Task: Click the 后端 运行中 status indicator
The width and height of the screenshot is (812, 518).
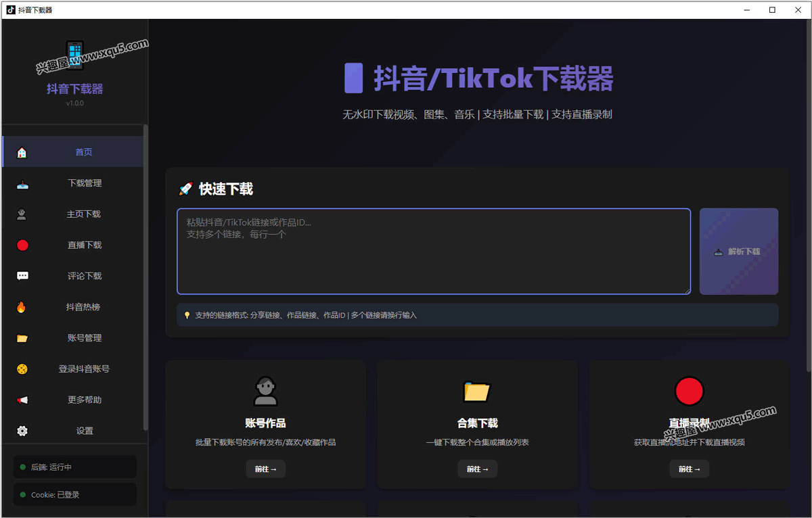Action: (74, 467)
